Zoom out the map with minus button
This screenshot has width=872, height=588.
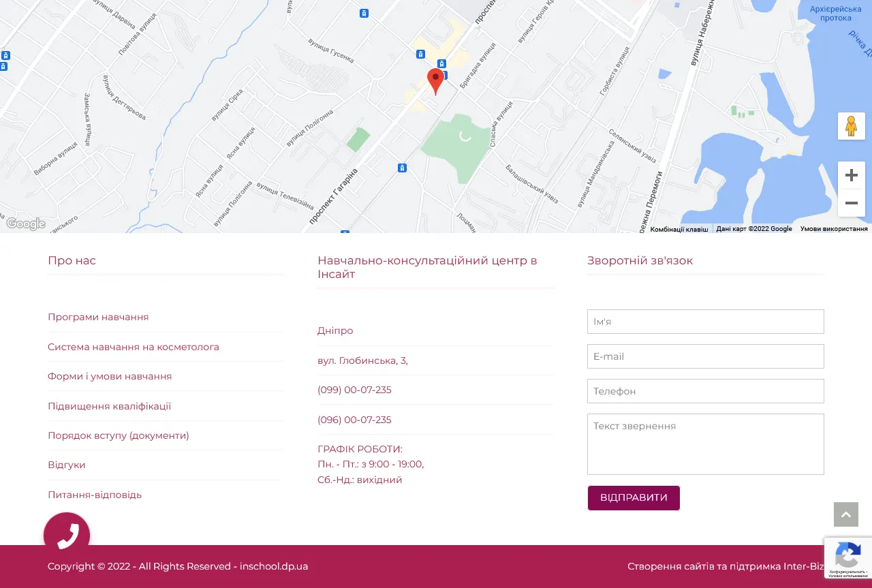click(x=851, y=203)
